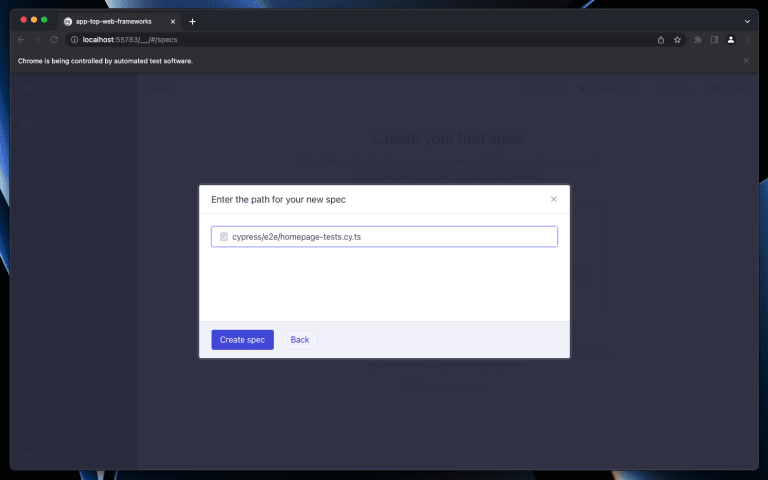Open browser extensions puzzle icon

698,40
